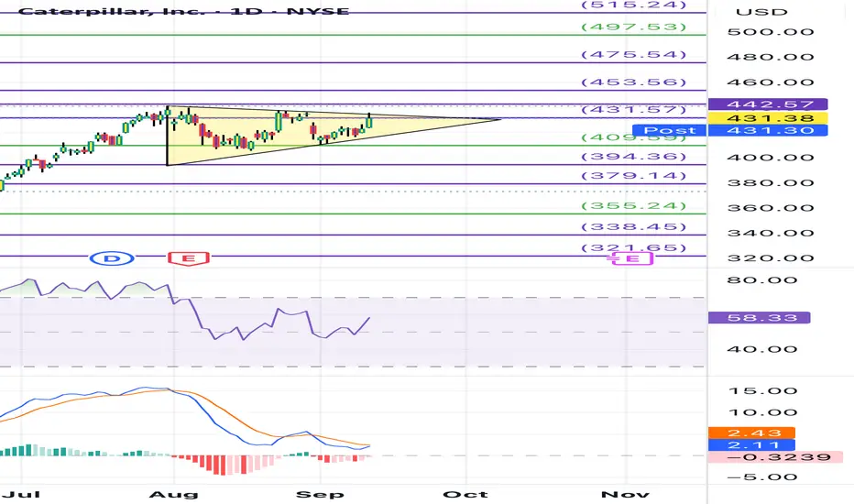Click the (379.14) level label
Image resolution: width=854 pixels, height=504 pixels.
[x=633, y=175]
